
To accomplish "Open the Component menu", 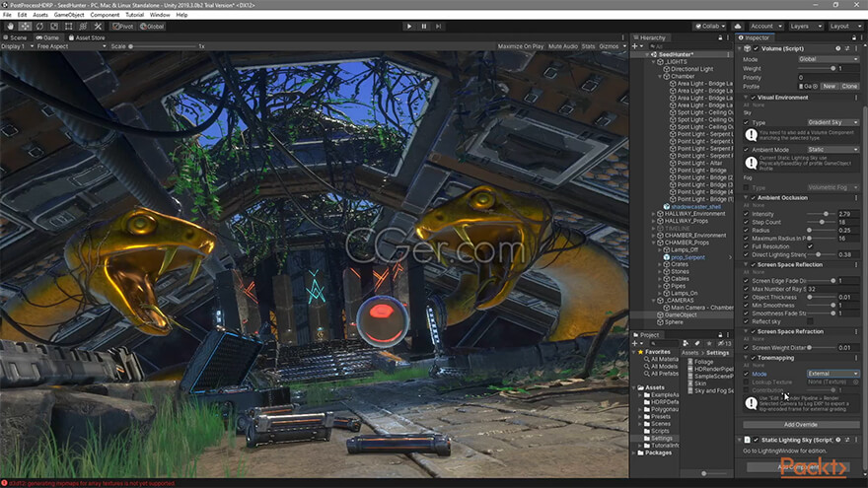I will tap(105, 15).
